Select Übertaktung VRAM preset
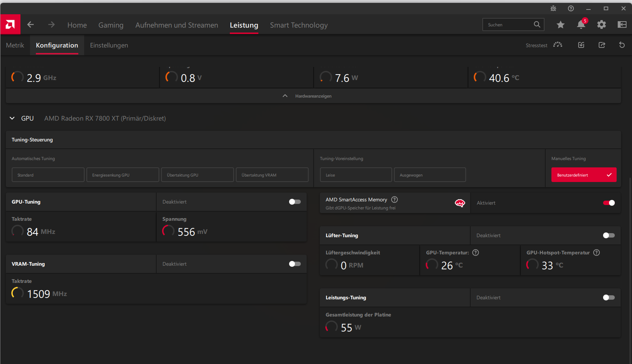 tap(272, 175)
